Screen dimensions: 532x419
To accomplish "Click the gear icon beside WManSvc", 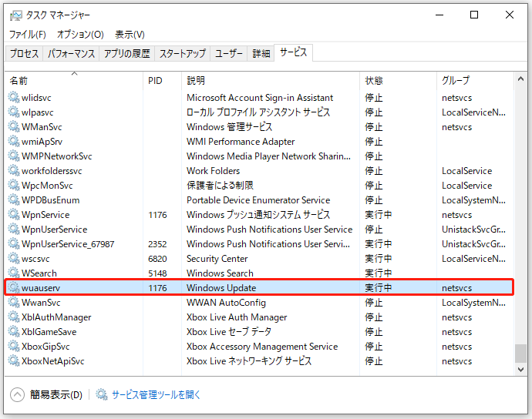I will (x=14, y=126).
